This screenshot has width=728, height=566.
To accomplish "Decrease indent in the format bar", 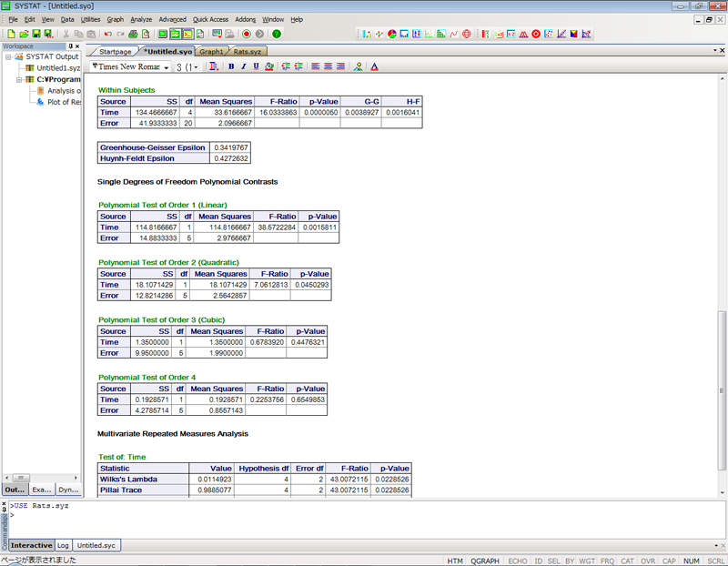I will pos(286,66).
